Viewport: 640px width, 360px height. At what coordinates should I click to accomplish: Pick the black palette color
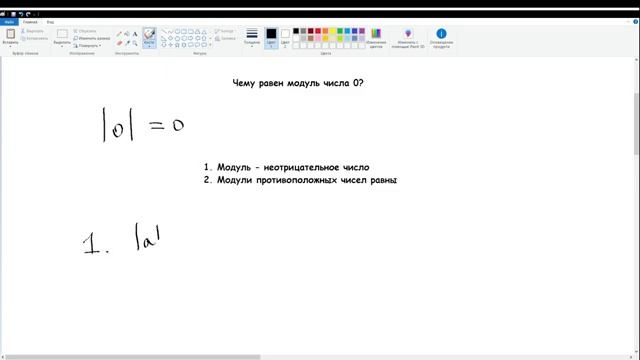296,31
